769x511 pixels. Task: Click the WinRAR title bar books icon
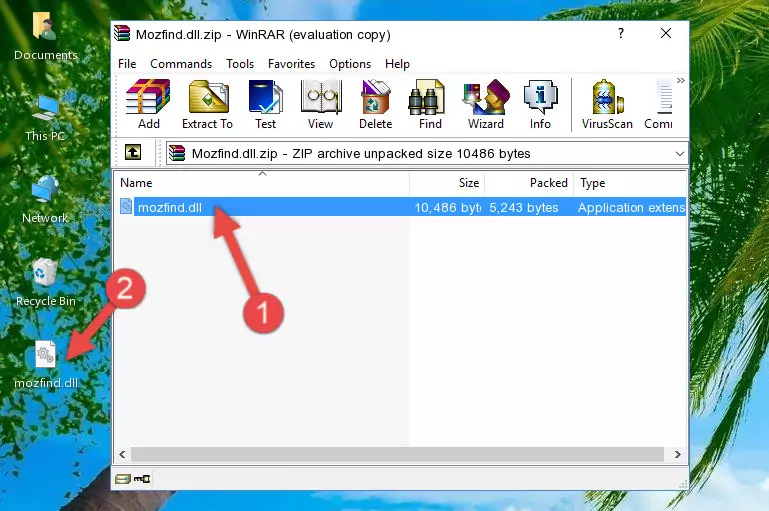(122, 33)
